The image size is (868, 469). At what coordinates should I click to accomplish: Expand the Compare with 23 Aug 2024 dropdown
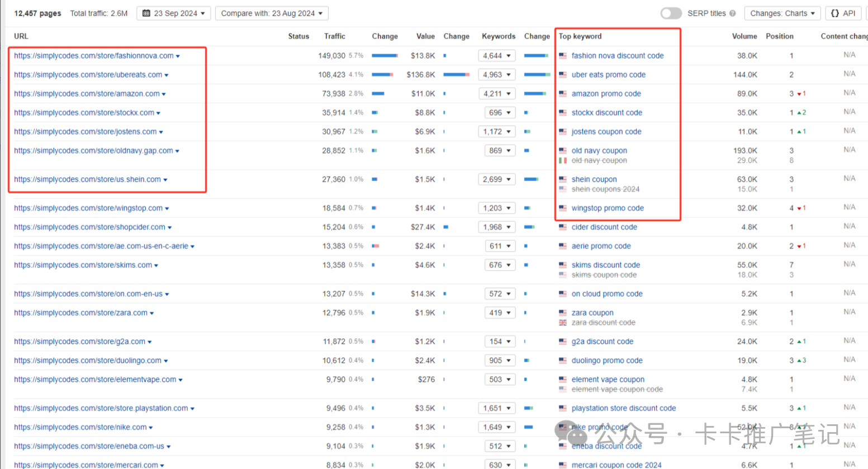point(272,13)
